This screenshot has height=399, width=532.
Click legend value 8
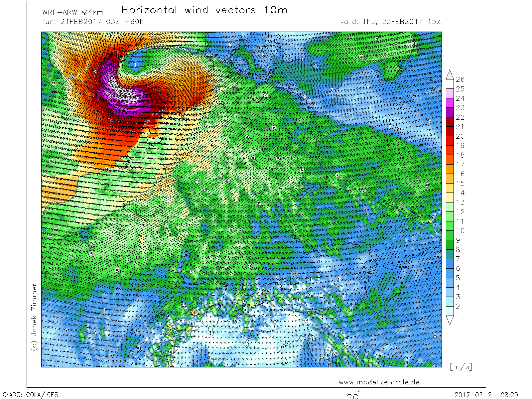(458, 249)
